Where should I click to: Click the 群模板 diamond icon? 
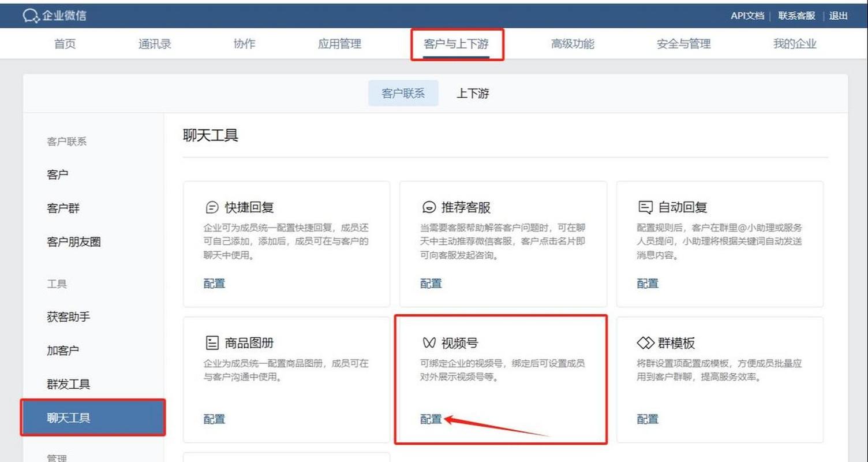click(x=645, y=343)
